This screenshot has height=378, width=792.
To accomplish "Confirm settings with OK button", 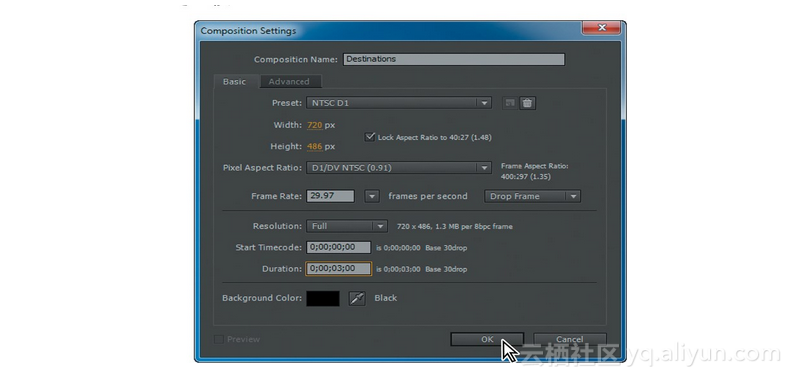I will (487, 340).
